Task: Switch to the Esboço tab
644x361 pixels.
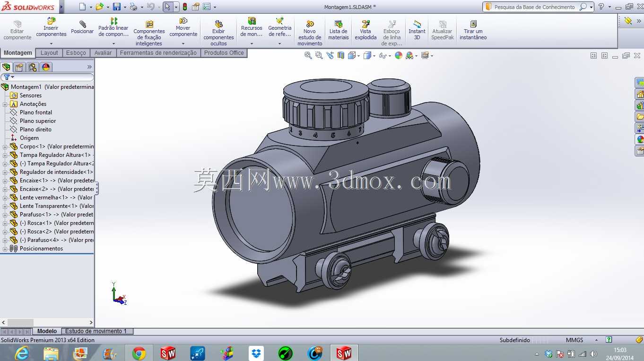Action: click(76, 53)
